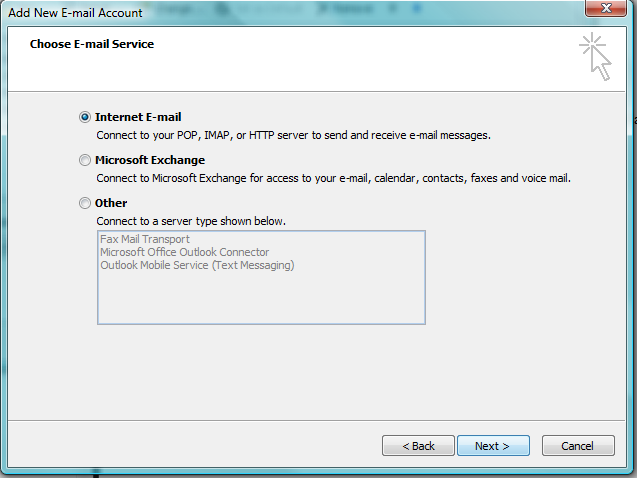Select the Internet E-mail radio button

(84, 117)
